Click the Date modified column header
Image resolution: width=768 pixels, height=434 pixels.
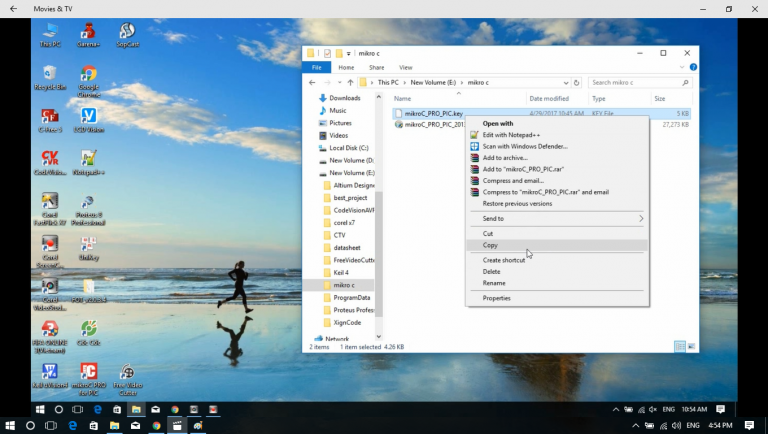[549, 99]
